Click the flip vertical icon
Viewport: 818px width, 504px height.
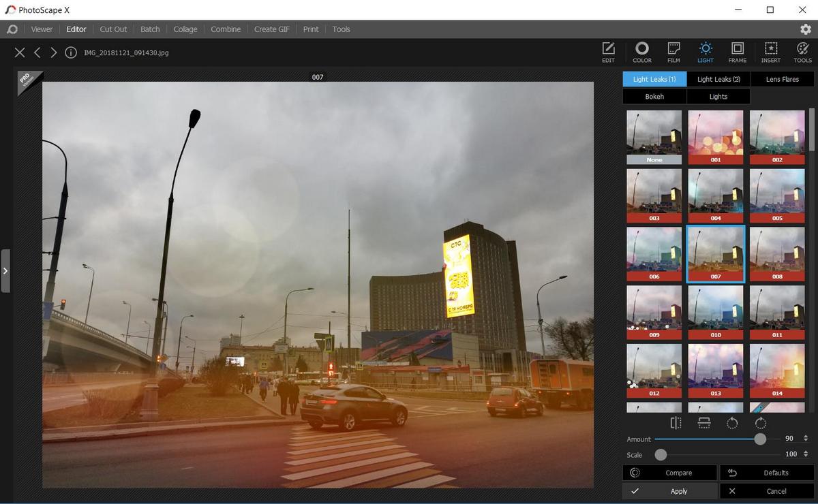704,423
